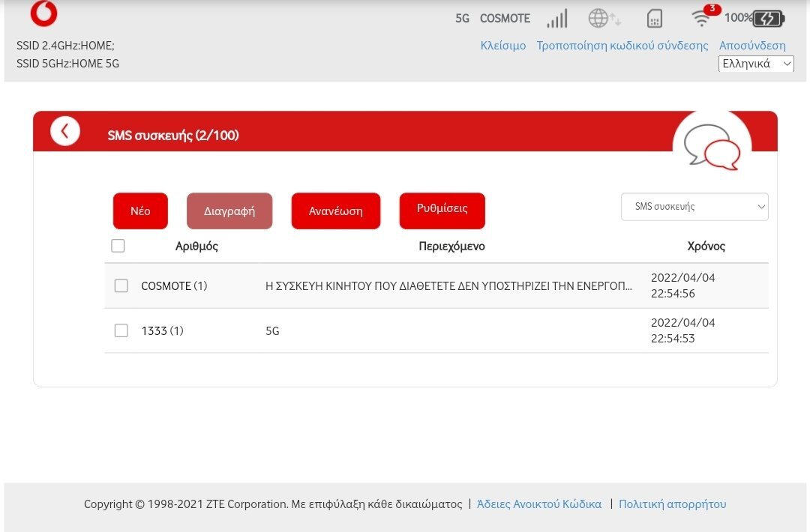The width and height of the screenshot is (810, 532).
Task: Check the 1333 message checkbox
Action: coord(121,330)
